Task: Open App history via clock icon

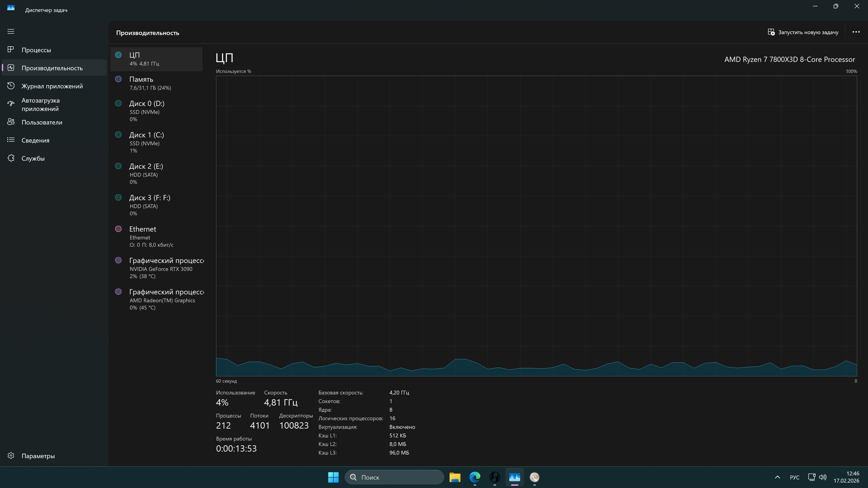Action: pos(11,86)
